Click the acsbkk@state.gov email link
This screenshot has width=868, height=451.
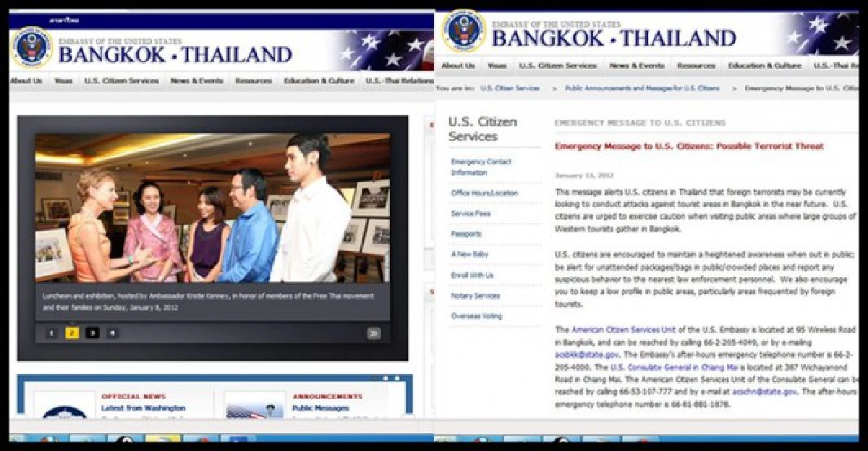(587, 355)
